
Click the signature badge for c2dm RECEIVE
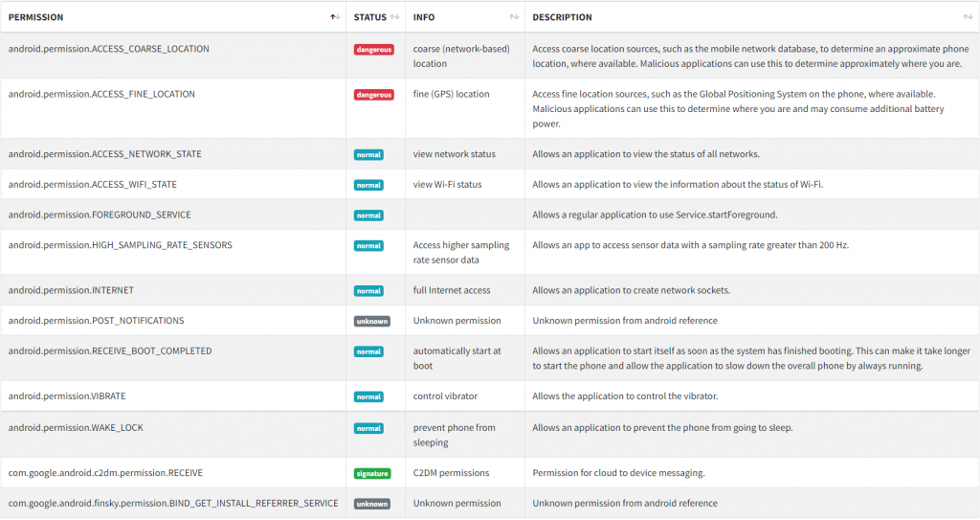tap(372, 474)
